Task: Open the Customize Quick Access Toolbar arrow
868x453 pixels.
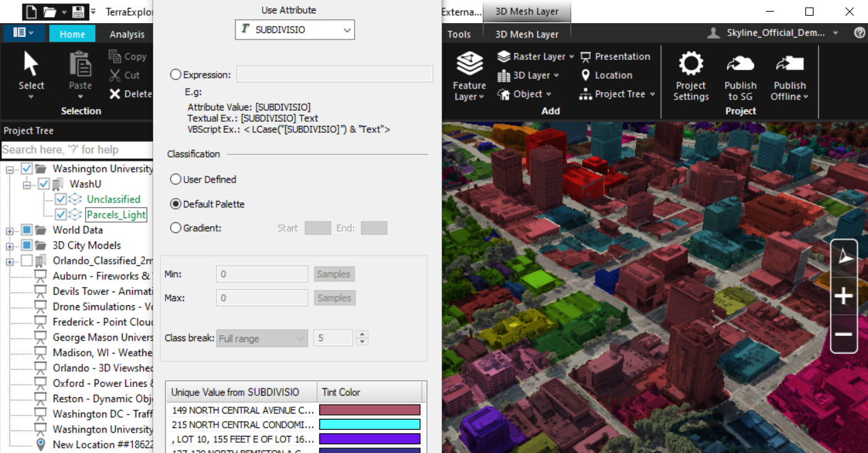Action: click(93, 12)
